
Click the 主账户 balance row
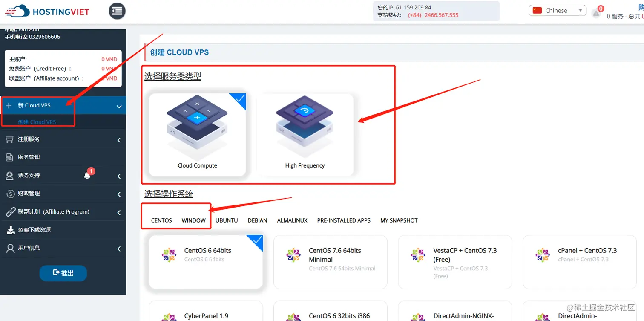click(63, 59)
